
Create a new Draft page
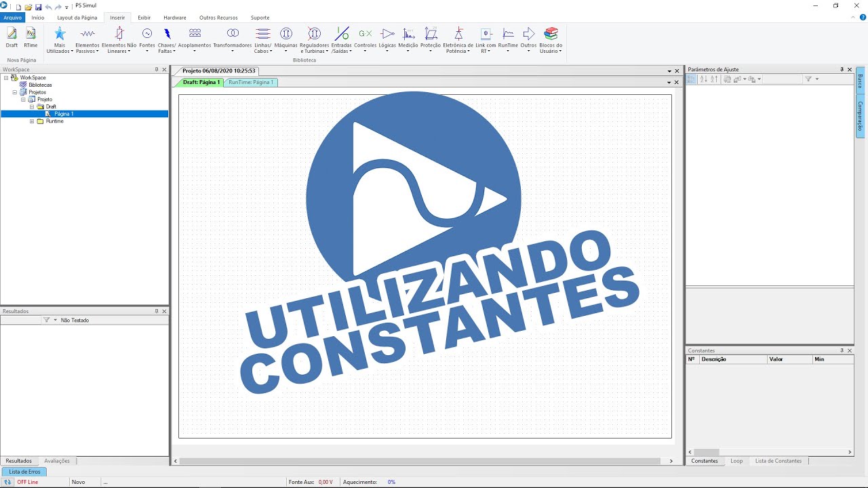pyautogui.click(x=12, y=38)
